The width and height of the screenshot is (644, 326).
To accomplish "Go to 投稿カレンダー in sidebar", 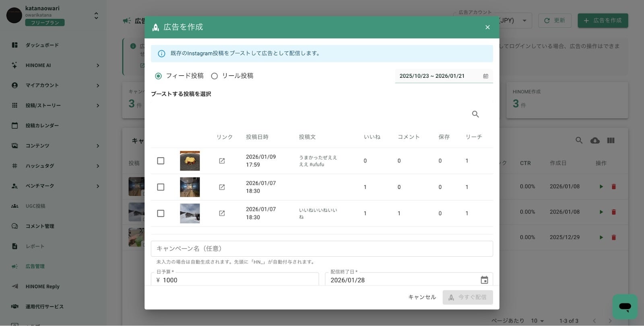I will pyautogui.click(x=42, y=126).
